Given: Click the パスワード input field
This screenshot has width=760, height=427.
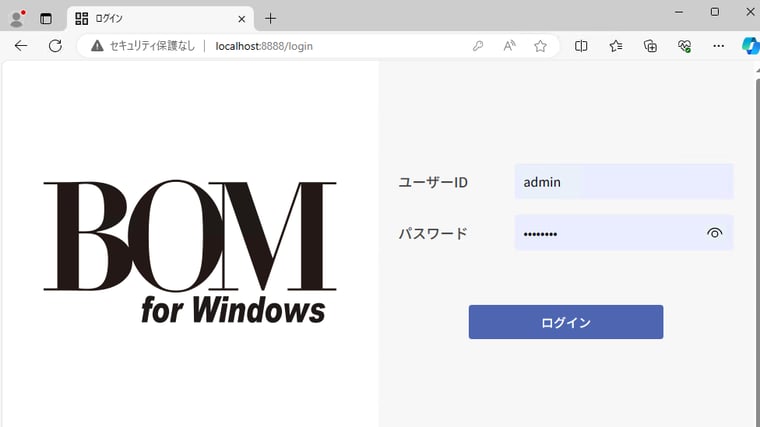Looking at the screenshot, I should tap(624, 233).
